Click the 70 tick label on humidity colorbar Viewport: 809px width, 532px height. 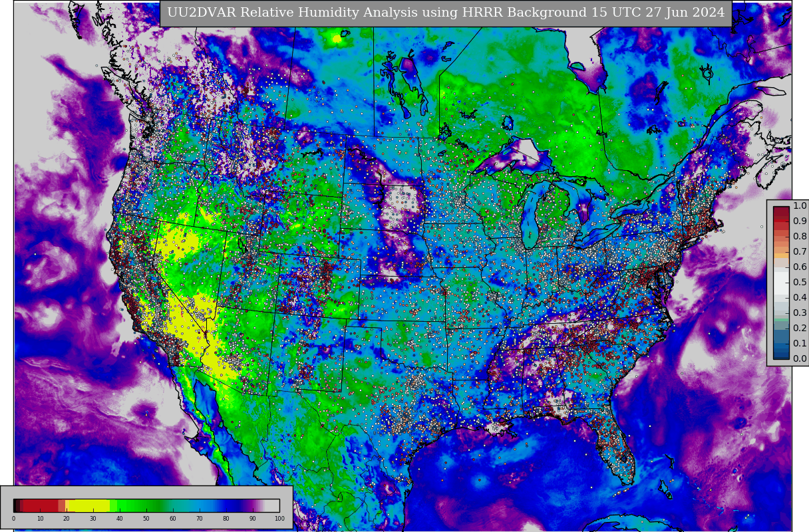point(200,519)
